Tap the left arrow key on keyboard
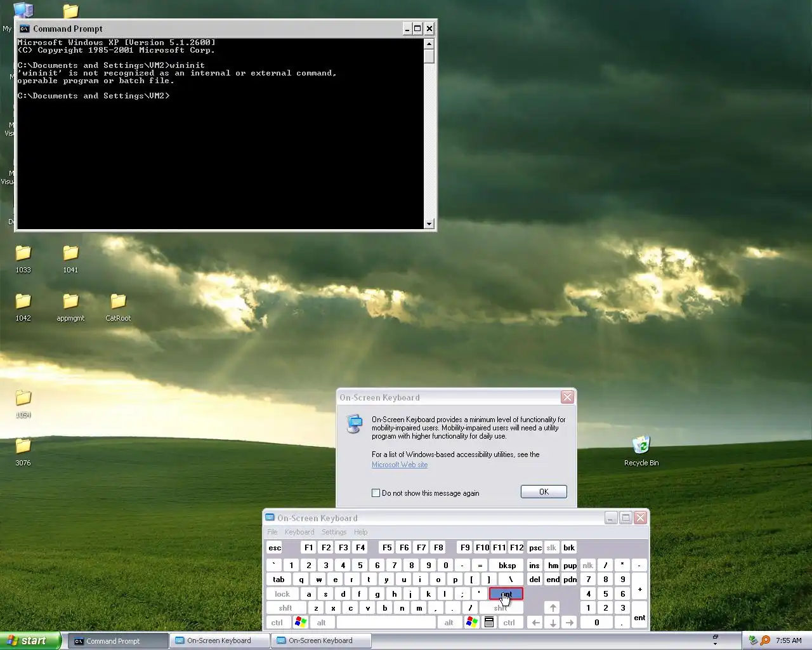 pyautogui.click(x=535, y=623)
